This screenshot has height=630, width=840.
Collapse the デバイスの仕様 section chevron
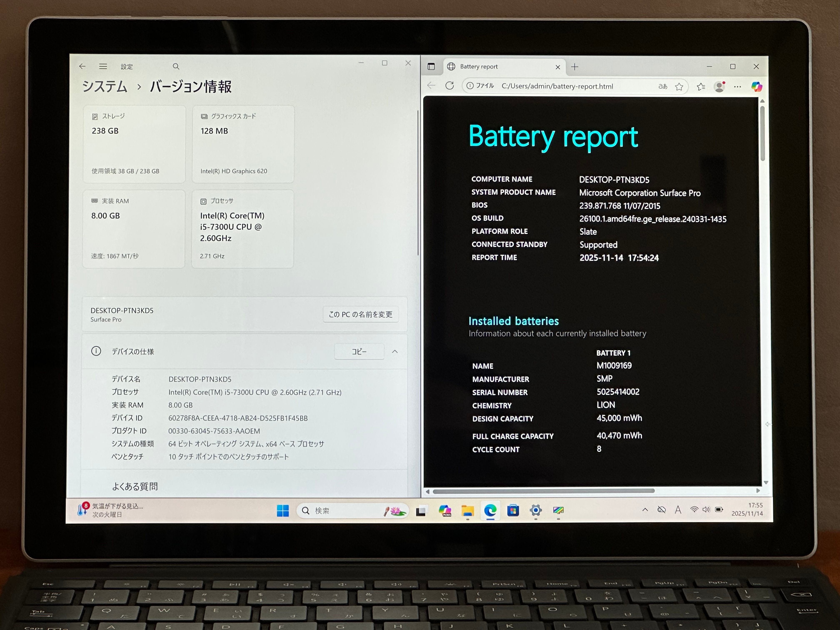pyautogui.click(x=395, y=352)
